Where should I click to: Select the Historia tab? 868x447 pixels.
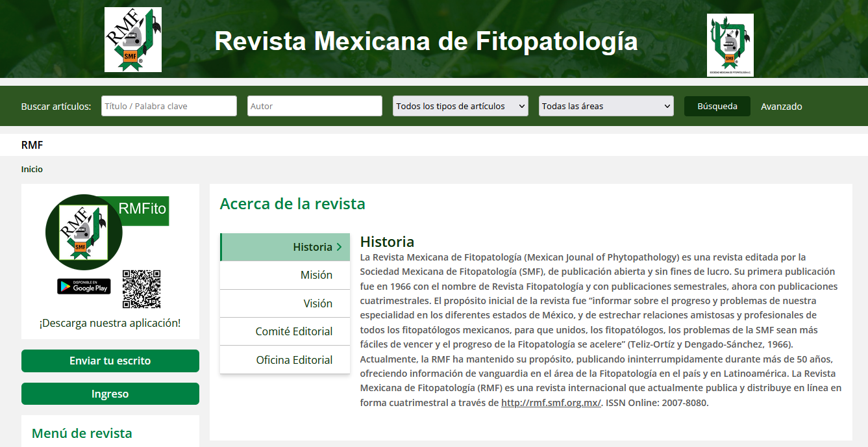coord(285,247)
